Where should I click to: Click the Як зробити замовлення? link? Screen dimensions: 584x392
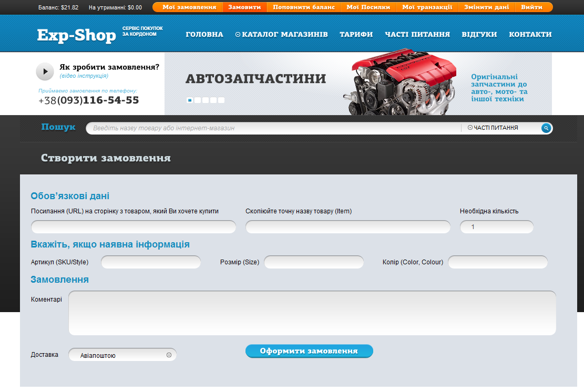[x=109, y=67]
